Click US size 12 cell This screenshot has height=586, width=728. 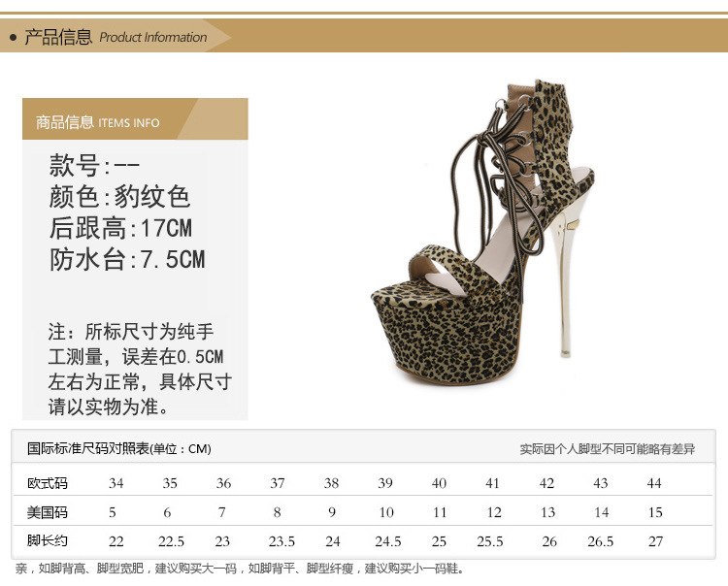pos(494,512)
